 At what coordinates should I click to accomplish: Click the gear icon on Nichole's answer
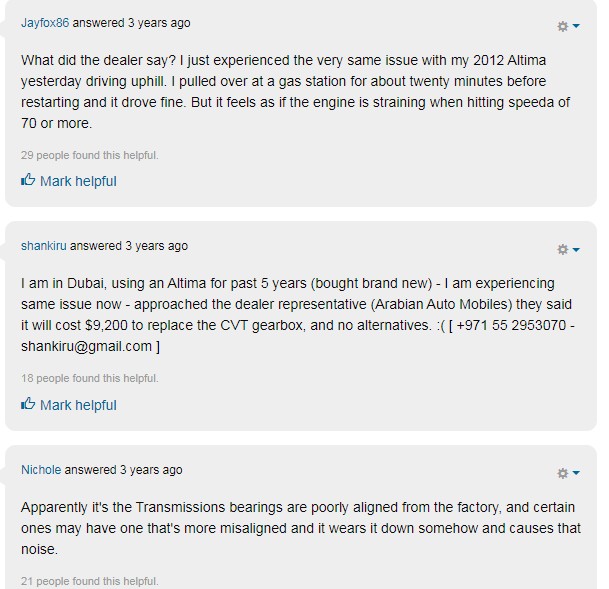562,474
